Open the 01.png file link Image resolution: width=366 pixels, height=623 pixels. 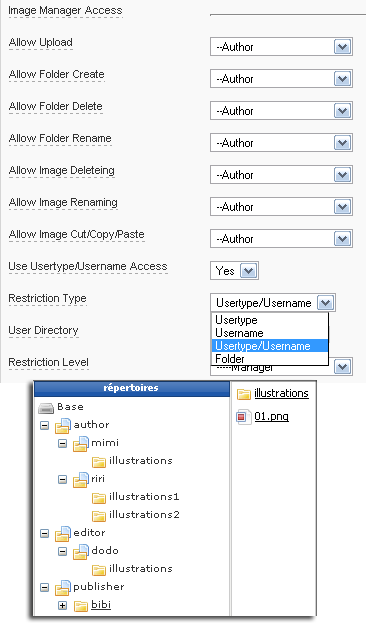(271, 416)
